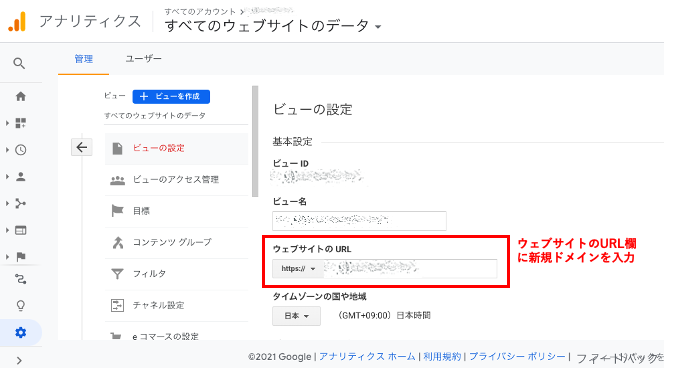Open Attribution path icon in sidebar
675x380 pixels.
(x=20, y=279)
